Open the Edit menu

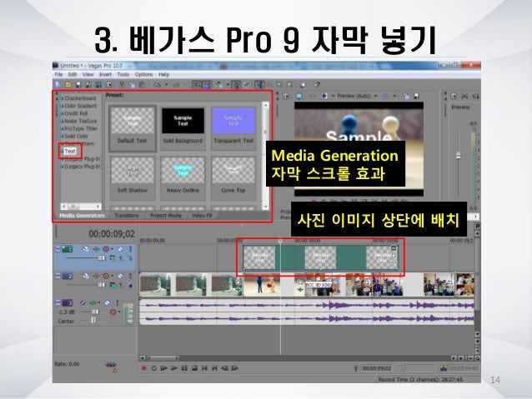point(73,74)
